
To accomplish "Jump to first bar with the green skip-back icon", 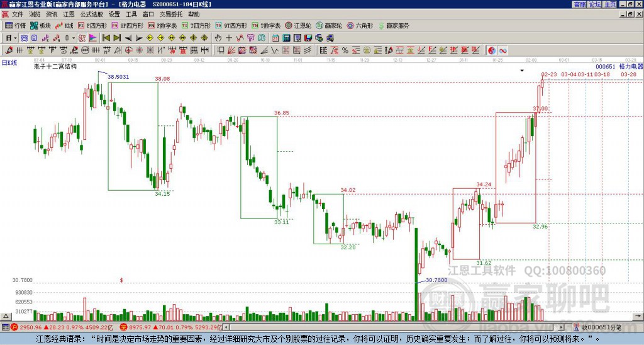I will [106, 38].
